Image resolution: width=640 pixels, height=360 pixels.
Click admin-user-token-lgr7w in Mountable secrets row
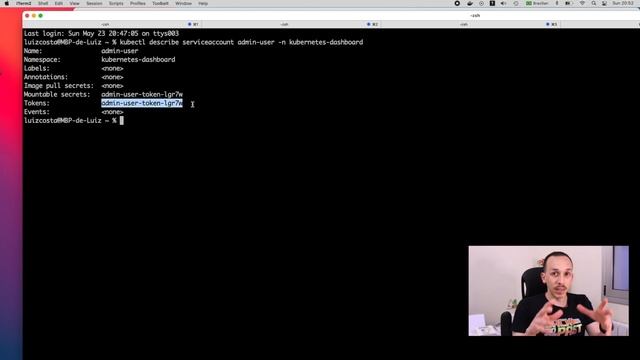(x=142, y=94)
